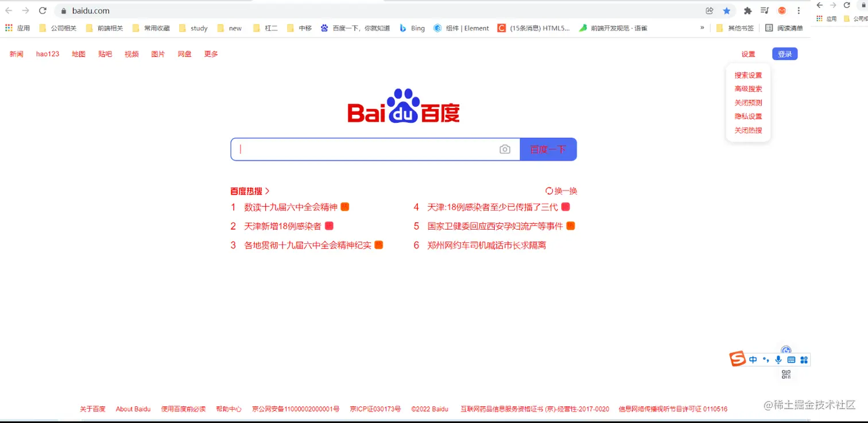Expand the 杠二 bookmark folder
Image resolution: width=868 pixels, height=423 pixels.
click(x=265, y=28)
